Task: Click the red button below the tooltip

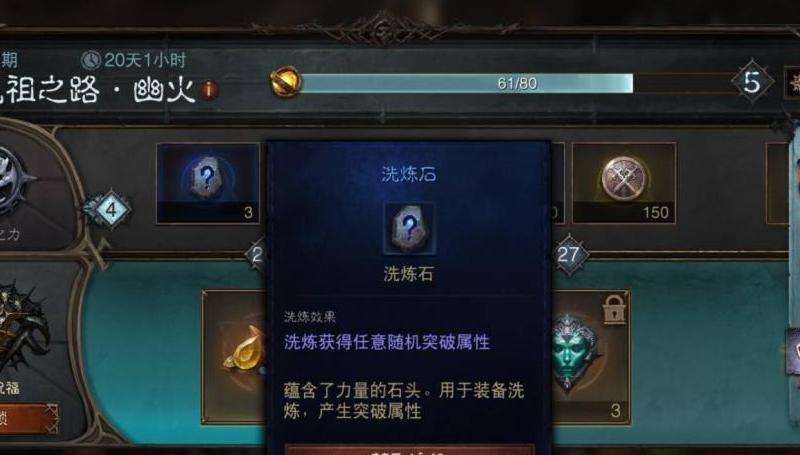Action: (409, 449)
